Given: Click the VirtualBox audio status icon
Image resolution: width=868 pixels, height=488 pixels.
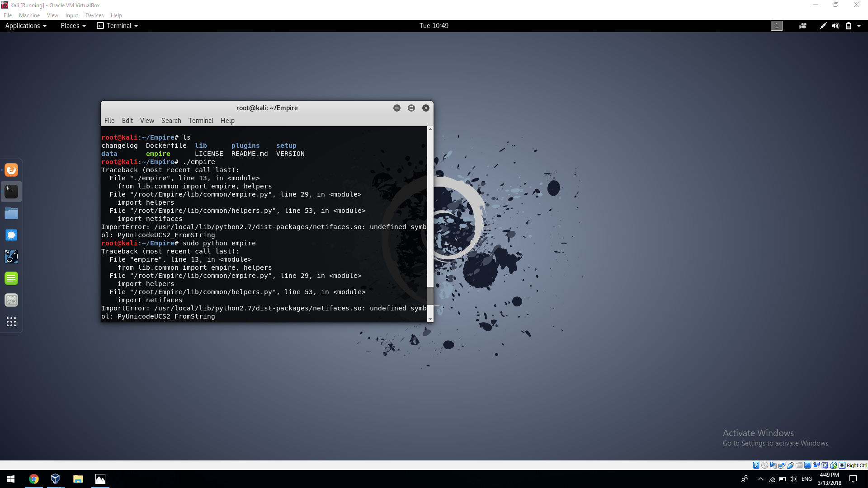Looking at the screenshot, I should (x=773, y=465).
